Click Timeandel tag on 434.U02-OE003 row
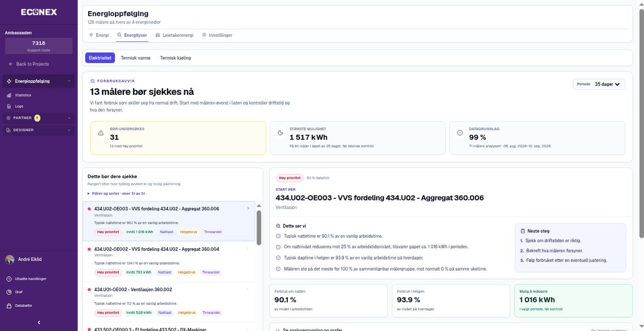The image size is (644, 331). tap(213, 232)
